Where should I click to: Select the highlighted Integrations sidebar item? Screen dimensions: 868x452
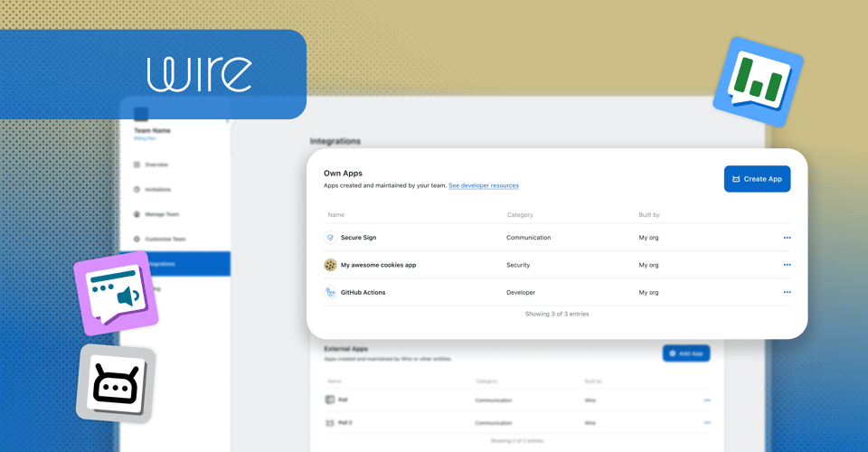pos(175,264)
